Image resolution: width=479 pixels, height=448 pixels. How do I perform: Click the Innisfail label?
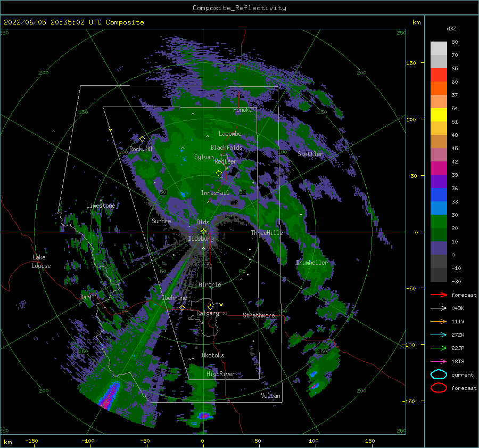[x=215, y=193]
